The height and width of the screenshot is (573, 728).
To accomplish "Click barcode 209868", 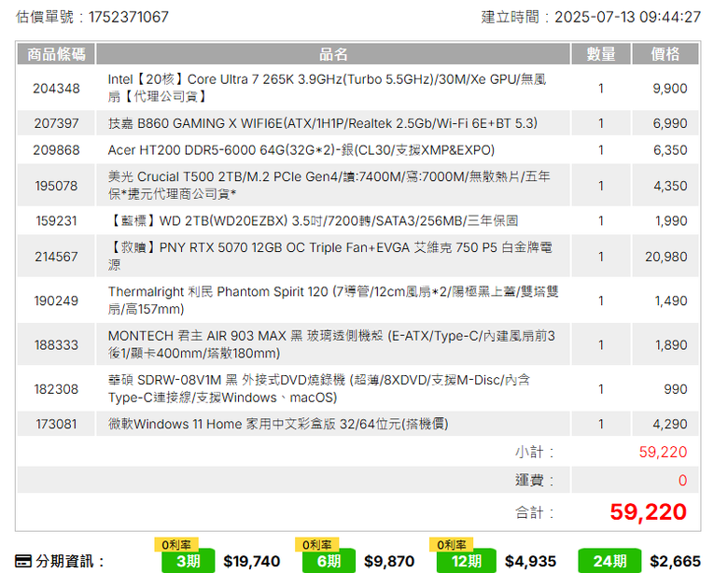I will pos(56,150).
